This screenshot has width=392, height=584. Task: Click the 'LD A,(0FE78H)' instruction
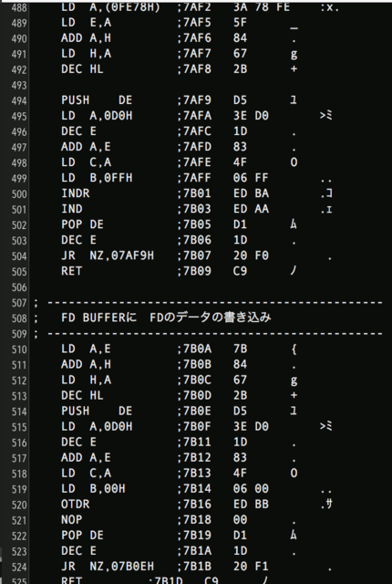coord(111,7)
